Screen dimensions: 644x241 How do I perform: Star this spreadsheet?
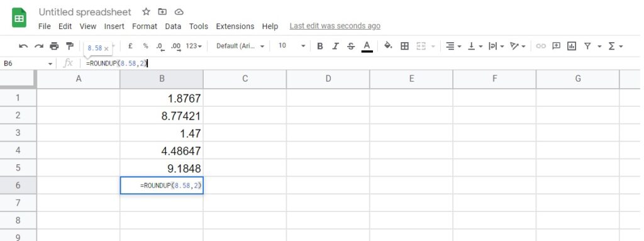click(x=146, y=11)
